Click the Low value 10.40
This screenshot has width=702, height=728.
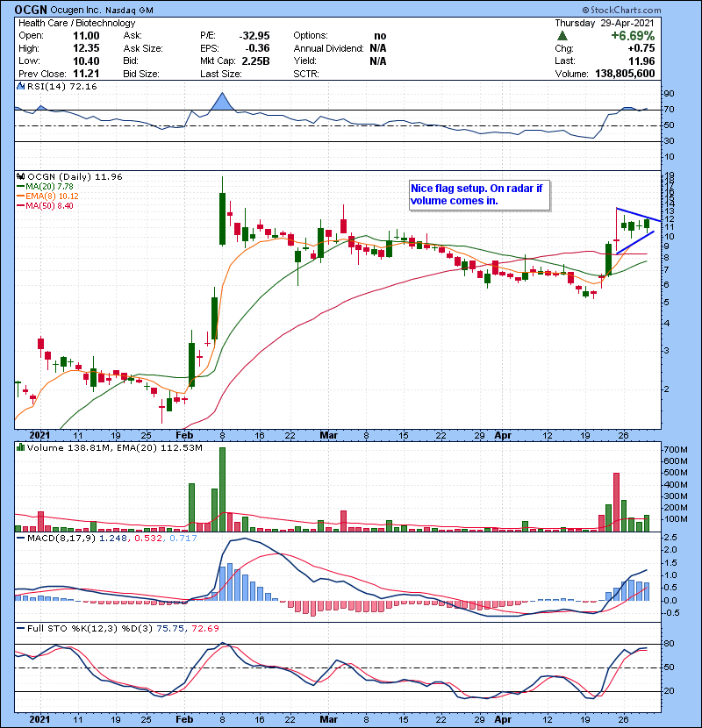pyautogui.click(x=86, y=61)
